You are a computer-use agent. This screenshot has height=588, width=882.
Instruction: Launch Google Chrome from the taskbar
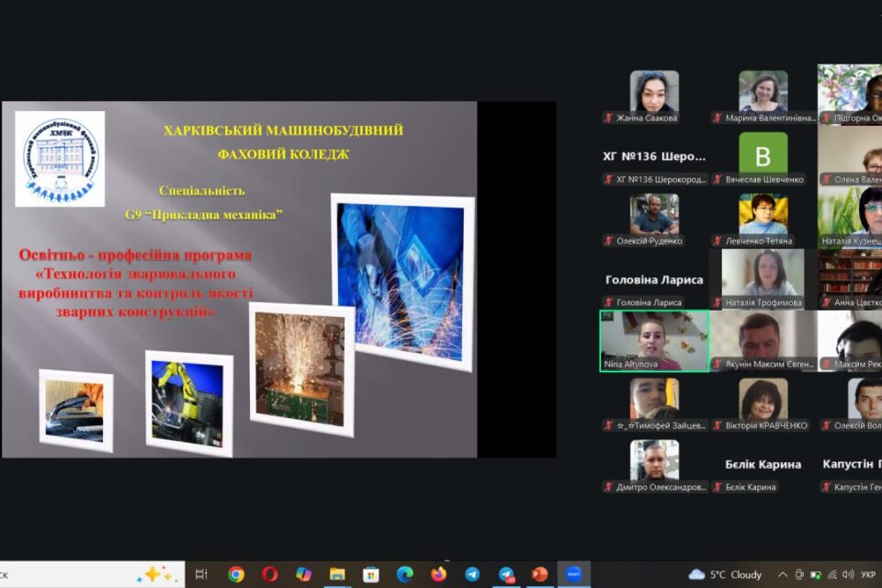click(236, 574)
